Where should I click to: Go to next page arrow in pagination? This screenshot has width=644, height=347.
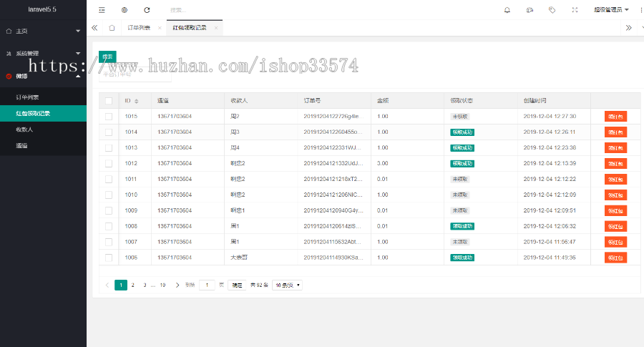tap(177, 285)
